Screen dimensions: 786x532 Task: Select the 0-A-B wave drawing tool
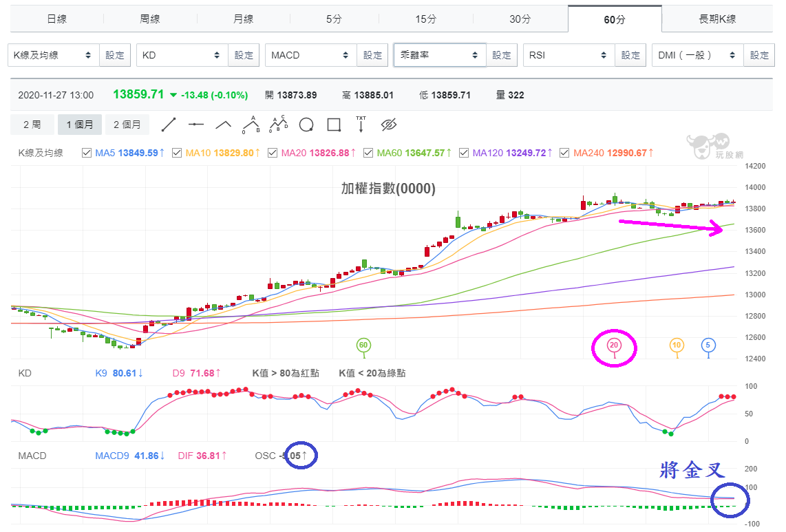click(x=251, y=125)
